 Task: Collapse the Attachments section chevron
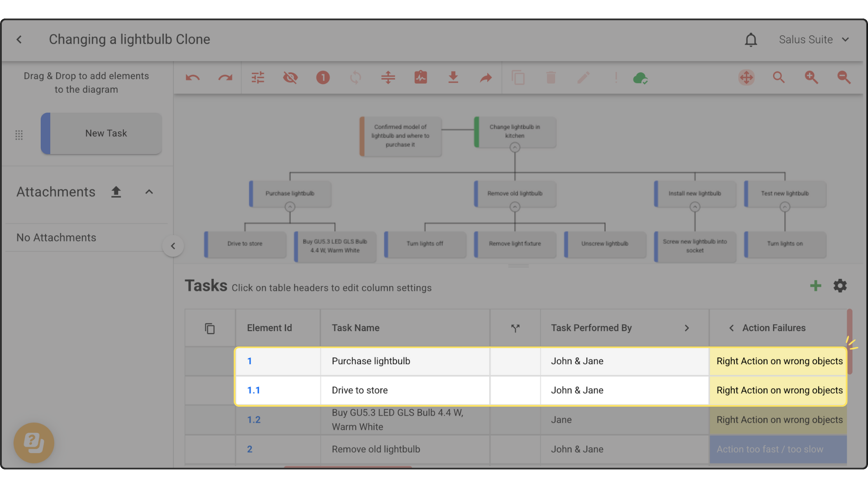click(149, 192)
